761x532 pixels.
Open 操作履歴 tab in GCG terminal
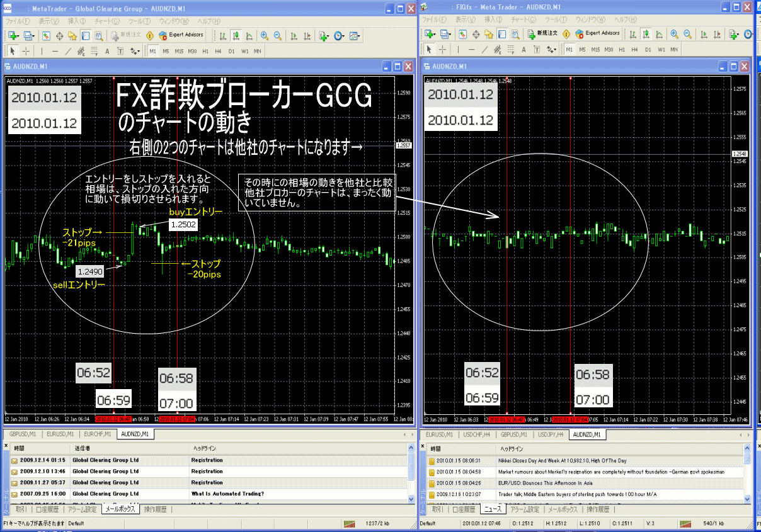pos(156,509)
